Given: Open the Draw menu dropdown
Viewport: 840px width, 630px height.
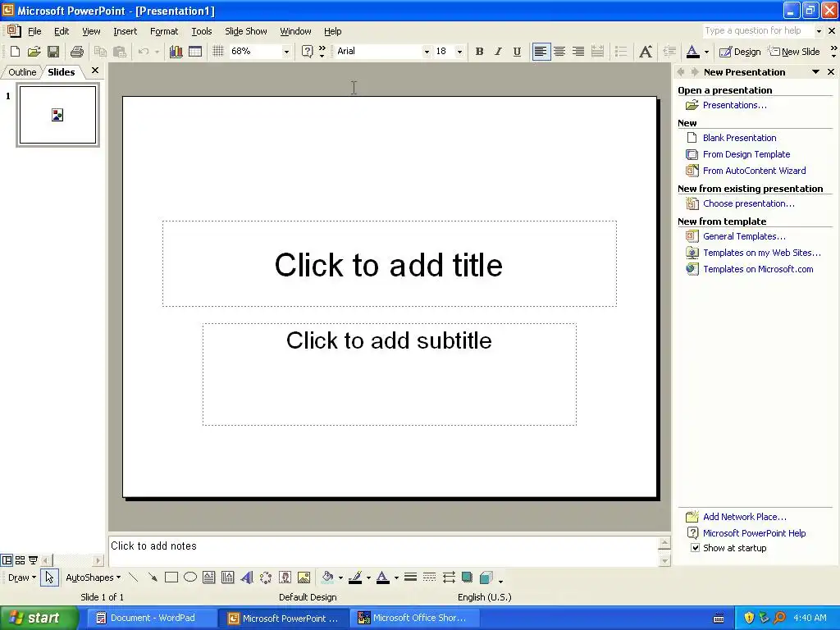Looking at the screenshot, I should point(22,577).
